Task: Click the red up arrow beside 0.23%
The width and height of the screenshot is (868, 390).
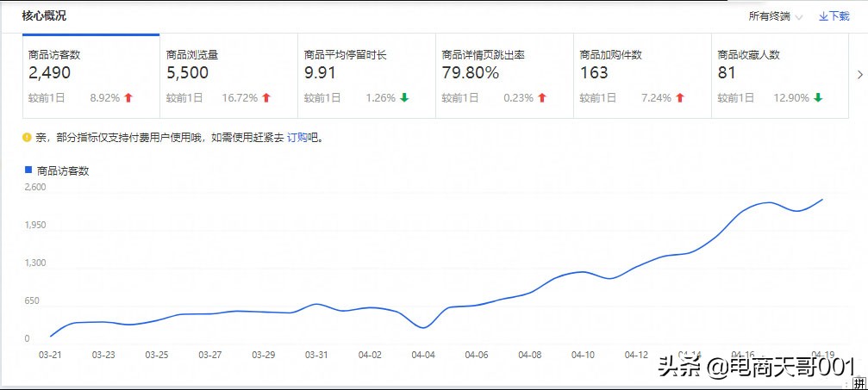Action: (x=542, y=98)
